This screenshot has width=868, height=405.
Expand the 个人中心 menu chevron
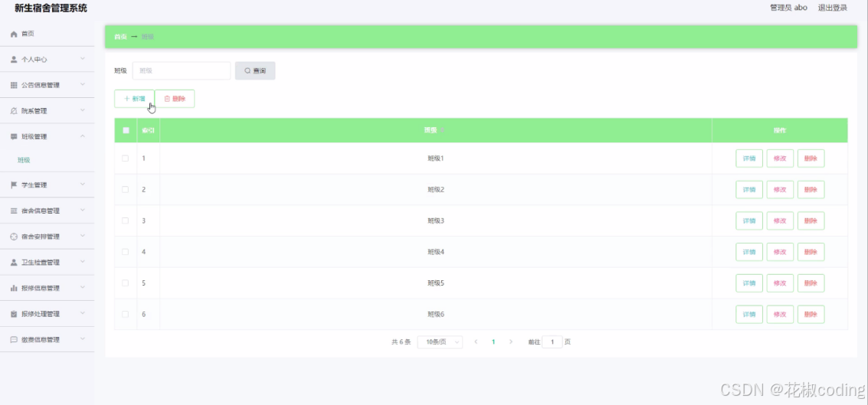[83, 59]
